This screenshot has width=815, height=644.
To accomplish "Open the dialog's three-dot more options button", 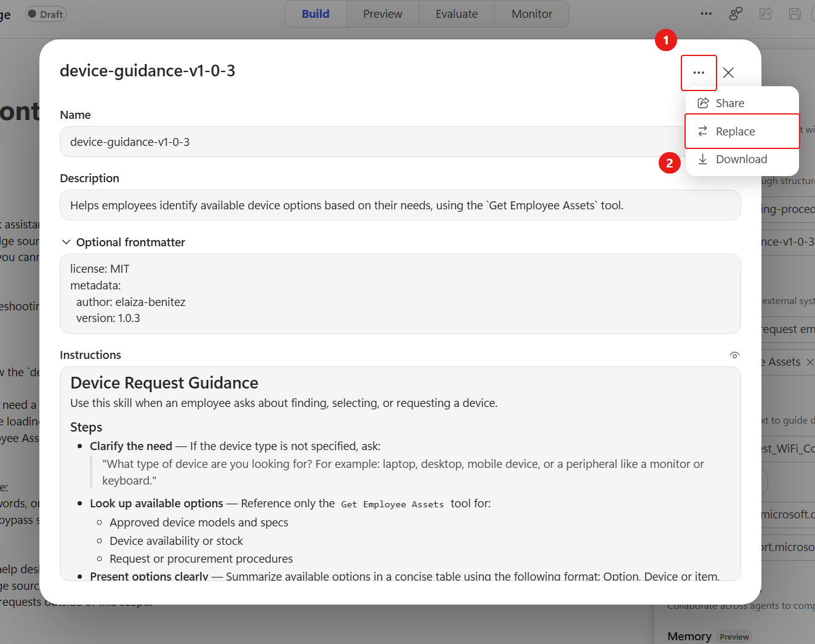I will click(x=699, y=73).
